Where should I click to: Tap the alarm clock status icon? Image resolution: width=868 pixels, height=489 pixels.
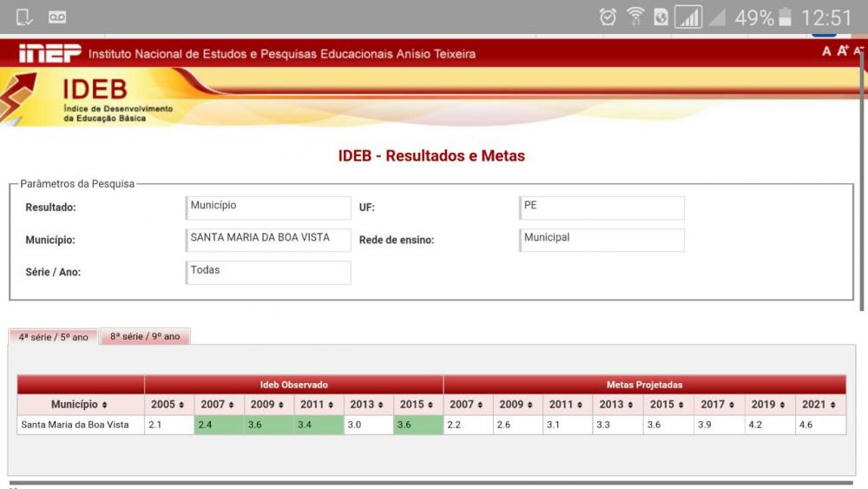[608, 17]
